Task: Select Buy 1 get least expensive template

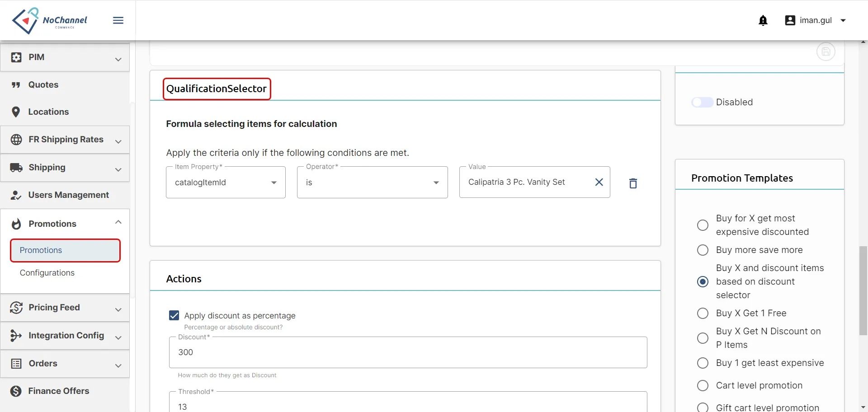Action: point(703,363)
